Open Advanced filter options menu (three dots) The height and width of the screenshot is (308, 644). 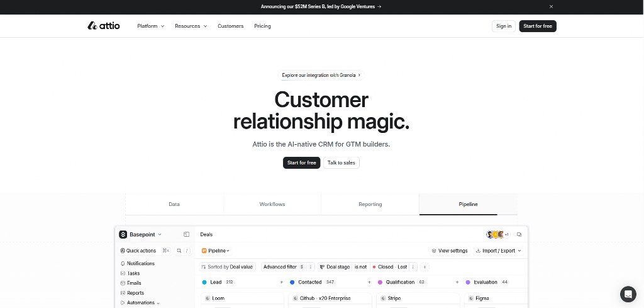[x=311, y=267]
